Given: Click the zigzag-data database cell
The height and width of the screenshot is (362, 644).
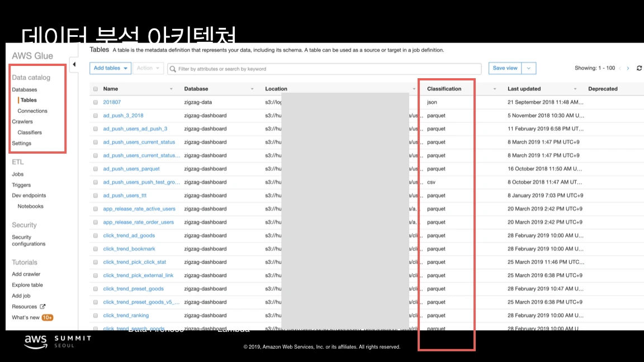Looking at the screenshot, I should click(197, 102).
